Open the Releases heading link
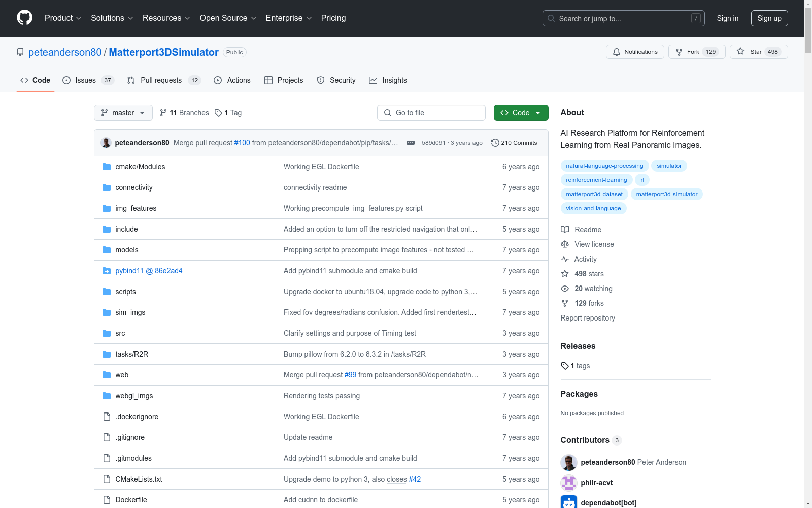Viewport: 812px width, 508px height. 578,346
